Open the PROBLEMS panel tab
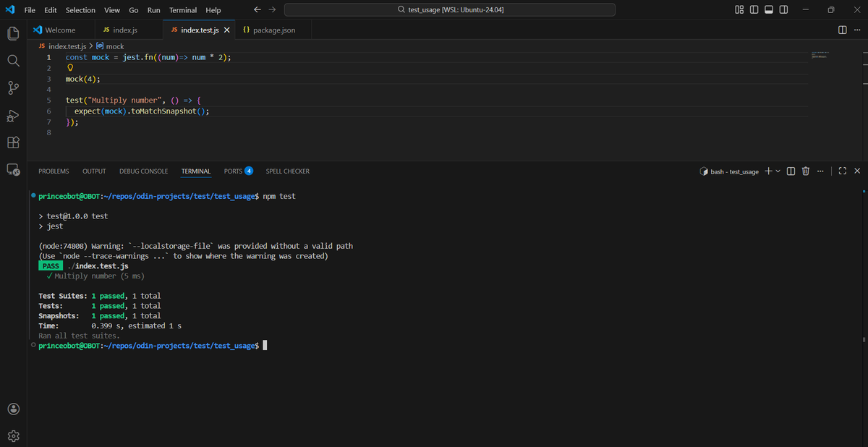The height and width of the screenshot is (447, 868). pos(54,171)
